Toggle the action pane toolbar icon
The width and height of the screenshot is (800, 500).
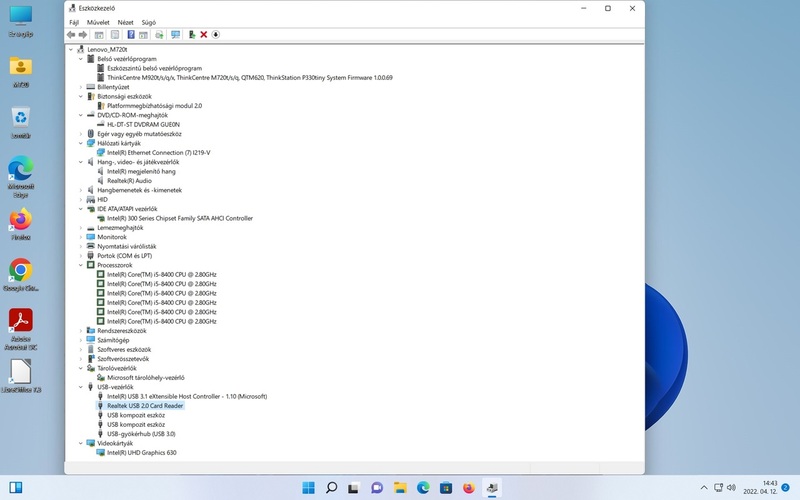coord(143,35)
